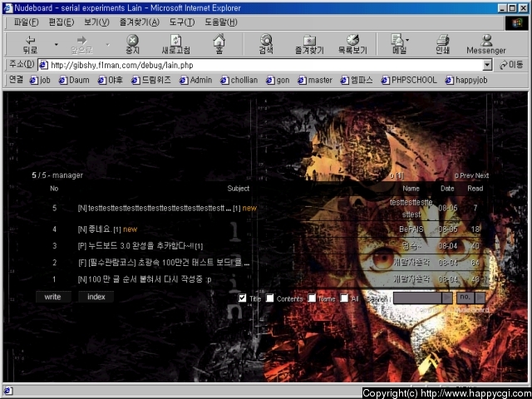Viewport: 532px width, 399px height.
Task: Open the 편집(E) menu
Action: pos(61,22)
